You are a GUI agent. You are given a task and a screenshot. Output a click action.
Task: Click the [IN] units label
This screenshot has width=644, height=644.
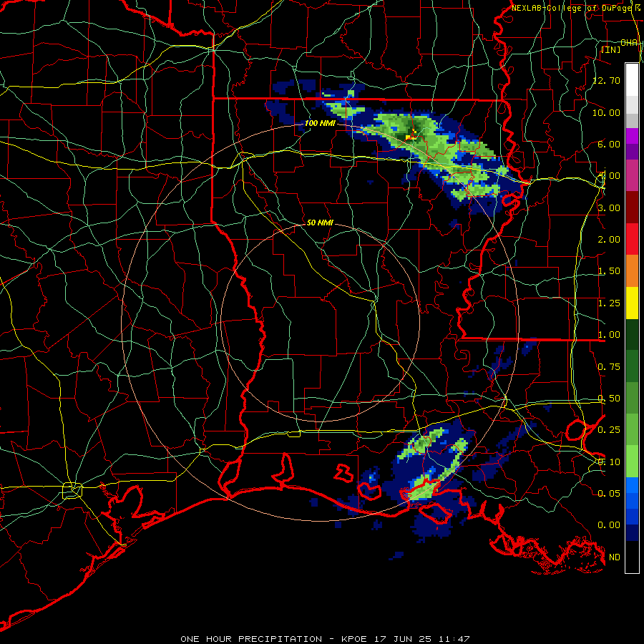(x=611, y=49)
